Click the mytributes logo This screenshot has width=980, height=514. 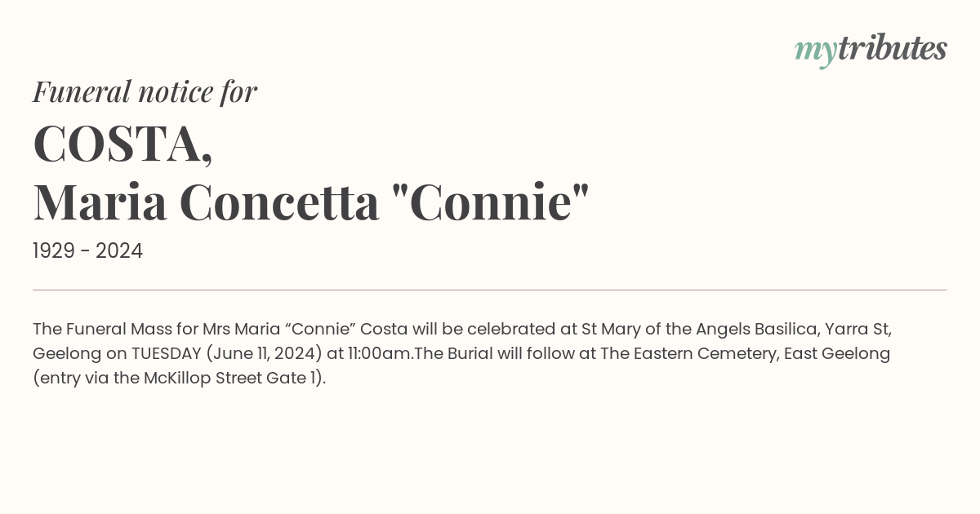[x=871, y=50]
